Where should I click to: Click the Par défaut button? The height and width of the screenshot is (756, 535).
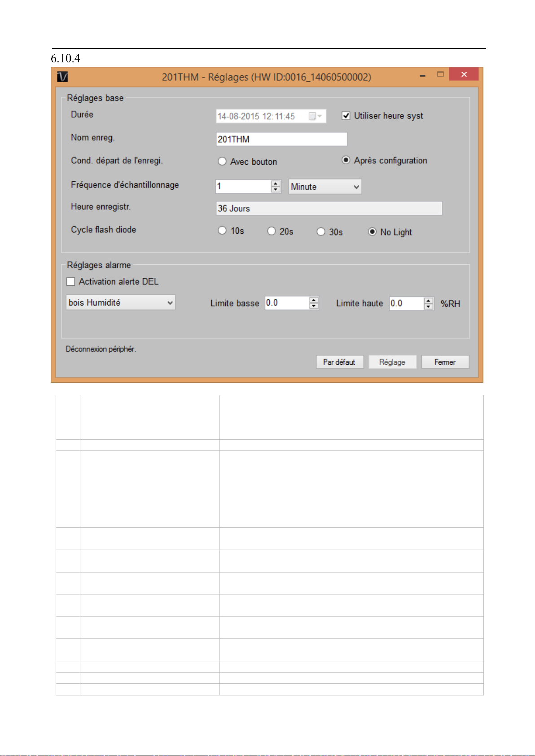[x=340, y=362]
